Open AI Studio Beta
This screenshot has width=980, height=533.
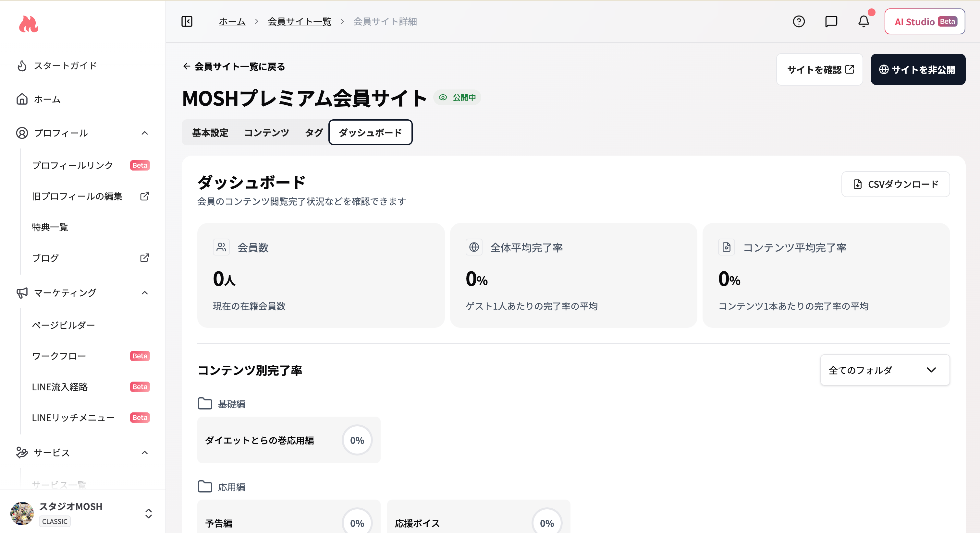coord(925,22)
